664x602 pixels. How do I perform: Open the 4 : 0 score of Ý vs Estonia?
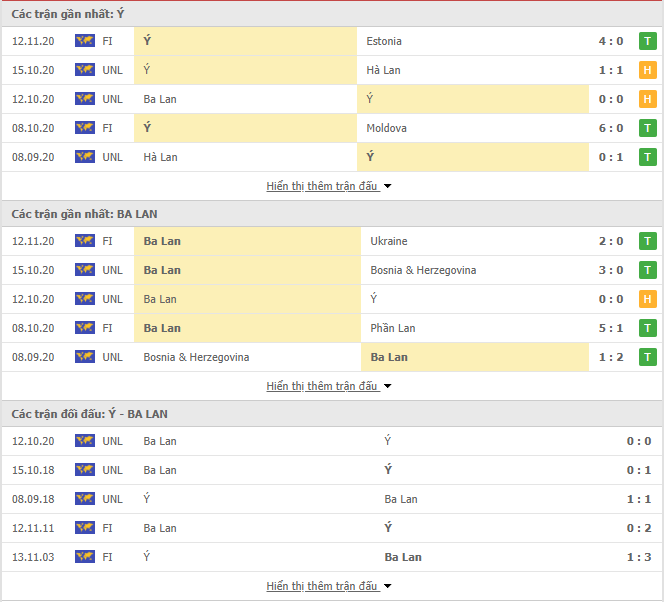pos(611,41)
